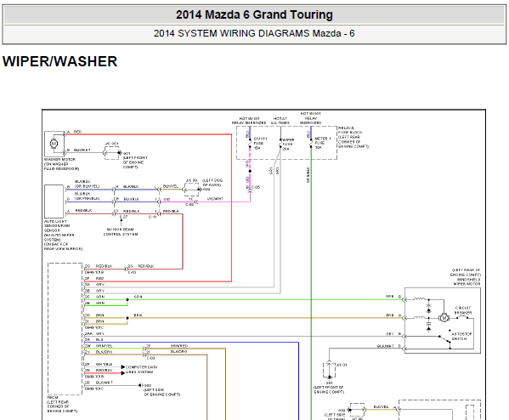Click the arrowhead next to COMPUTER DATA

[x=123, y=366]
